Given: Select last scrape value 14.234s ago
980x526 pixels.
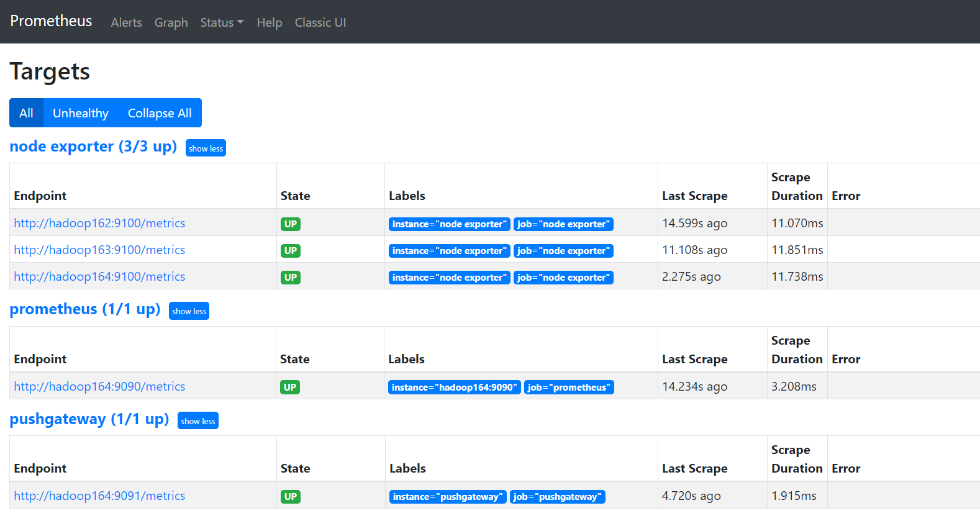Looking at the screenshot, I should pyautogui.click(x=694, y=386).
